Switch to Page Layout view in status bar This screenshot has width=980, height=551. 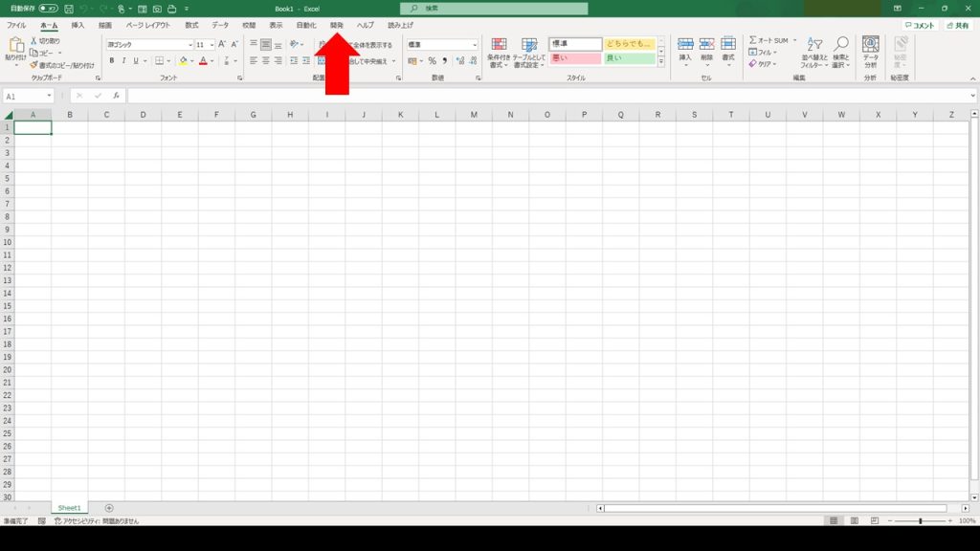(x=853, y=520)
